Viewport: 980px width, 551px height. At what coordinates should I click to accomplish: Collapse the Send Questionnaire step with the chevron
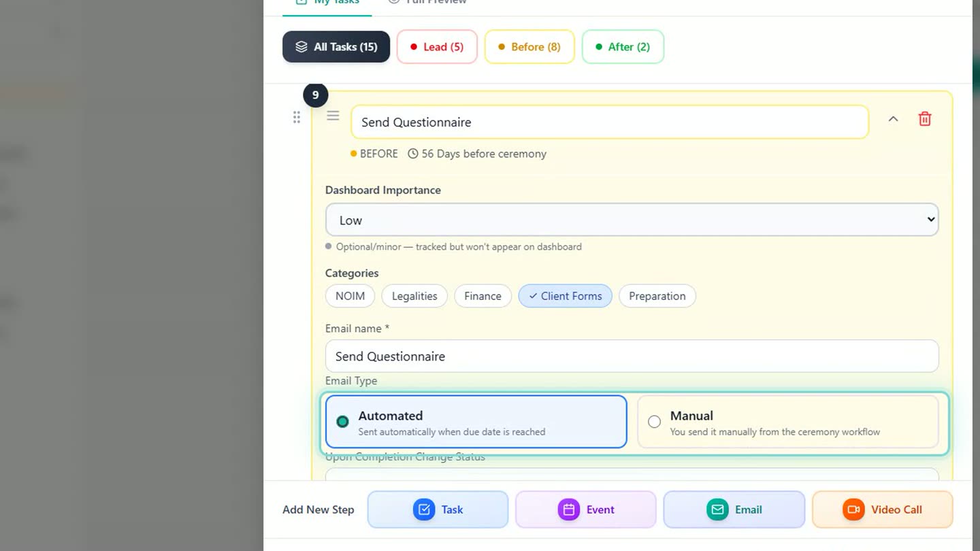click(893, 119)
